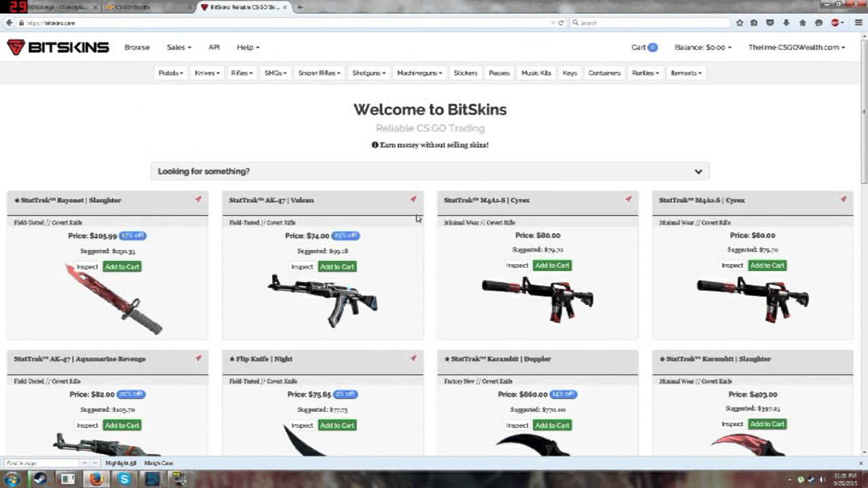Open Skype from the taskbar
The image size is (868, 488).
[125, 479]
